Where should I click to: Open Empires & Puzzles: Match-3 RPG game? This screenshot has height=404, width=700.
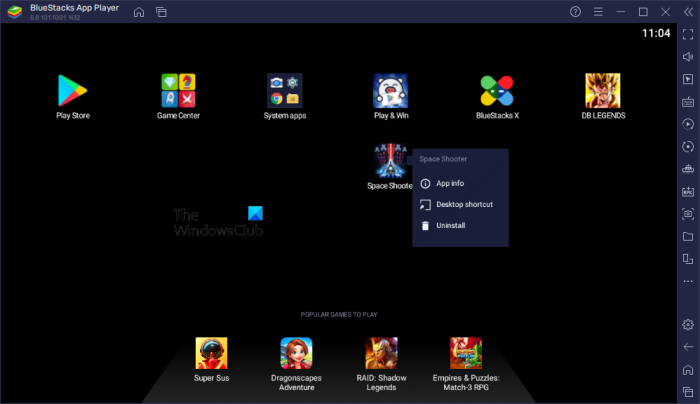(466, 353)
